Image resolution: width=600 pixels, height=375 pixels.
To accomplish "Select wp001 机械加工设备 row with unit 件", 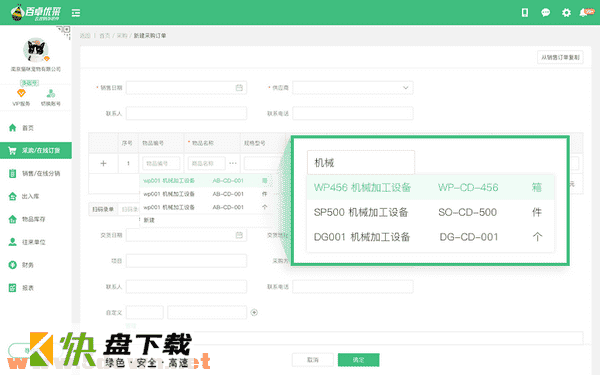I will coord(205,194).
